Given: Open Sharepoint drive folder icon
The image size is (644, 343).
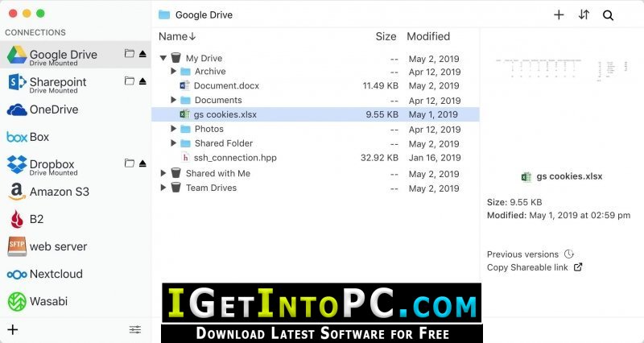Looking at the screenshot, I should [130, 81].
